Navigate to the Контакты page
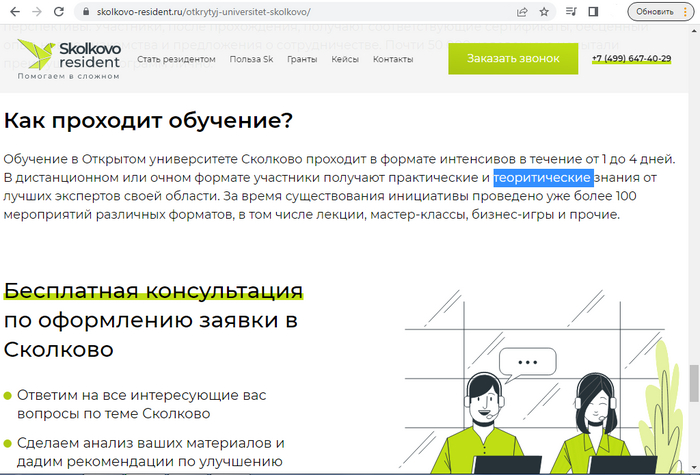This screenshot has height=475, width=700. (x=392, y=60)
